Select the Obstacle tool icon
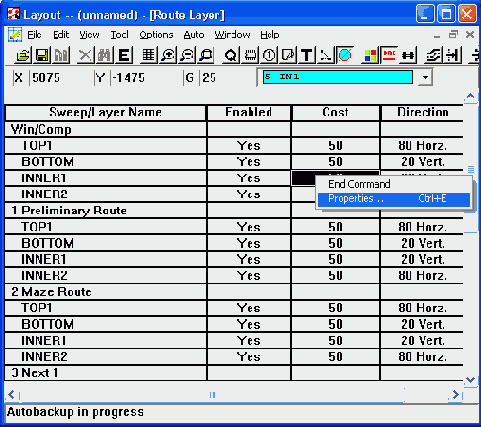The width and height of the screenshot is (481, 427). [x=288, y=55]
